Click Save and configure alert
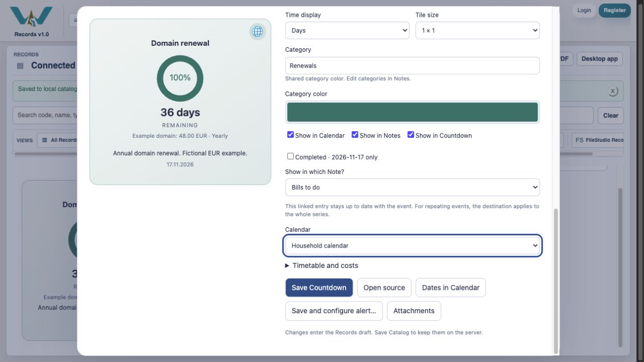 pos(333,311)
